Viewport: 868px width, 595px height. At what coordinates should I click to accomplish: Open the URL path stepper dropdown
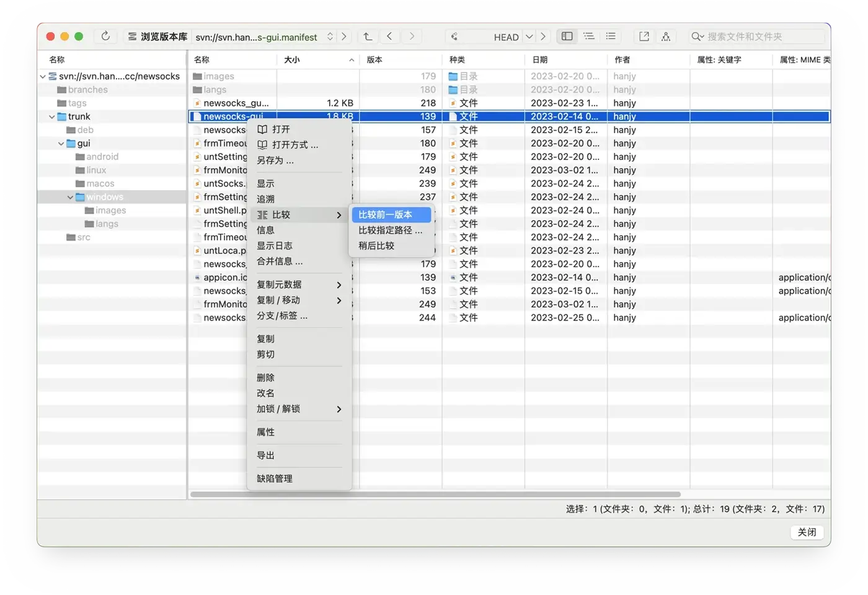pos(330,37)
